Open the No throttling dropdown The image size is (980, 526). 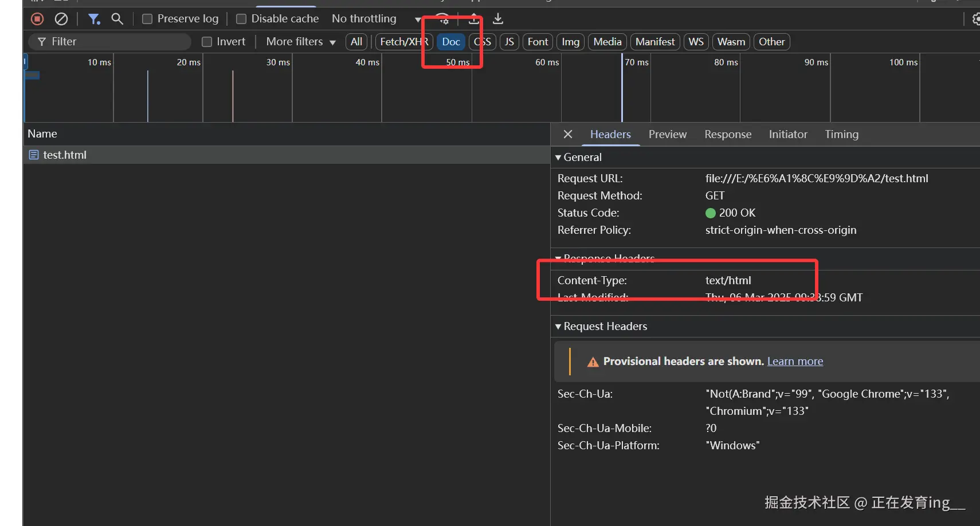(x=375, y=19)
